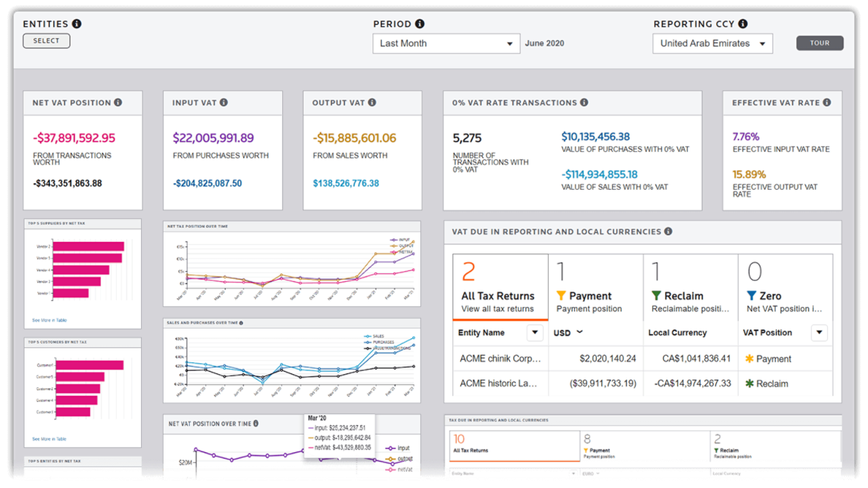The width and height of the screenshot is (868, 488).
Task: Click the Output VAT info icon
Action: [372, 102]
